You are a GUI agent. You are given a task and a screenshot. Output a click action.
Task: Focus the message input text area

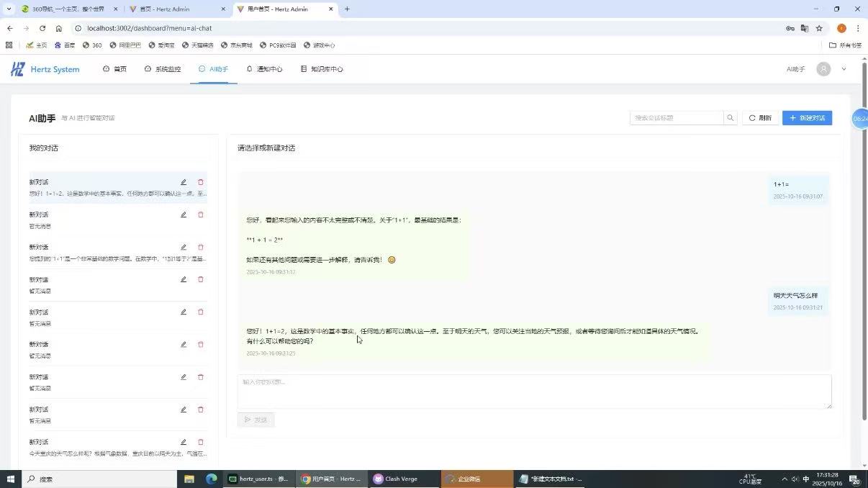(x=534, y=392)
